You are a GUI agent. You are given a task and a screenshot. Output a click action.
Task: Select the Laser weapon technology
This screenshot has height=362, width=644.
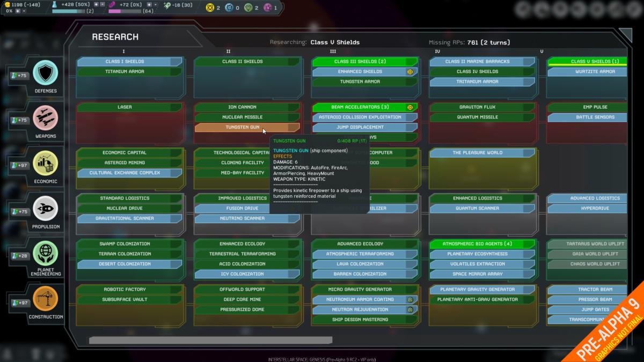pyautogui.click(x=129, y=107)
